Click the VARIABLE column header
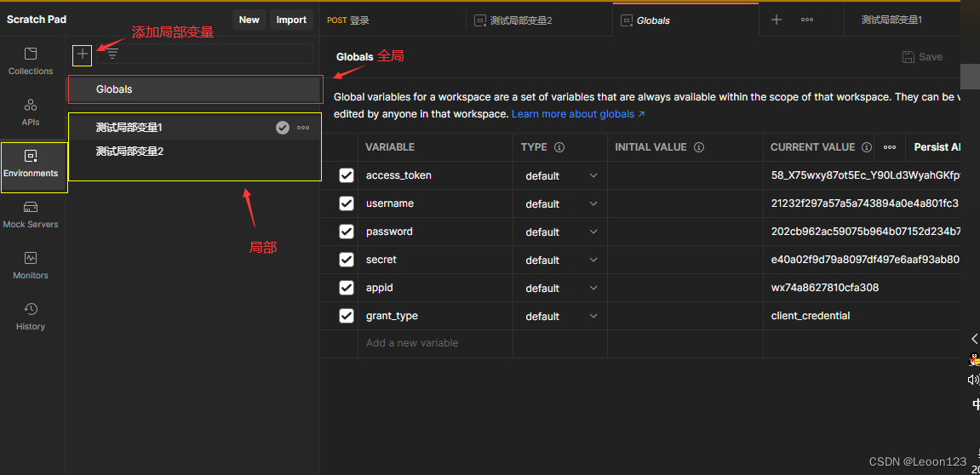980x475 pixels. 390,147
